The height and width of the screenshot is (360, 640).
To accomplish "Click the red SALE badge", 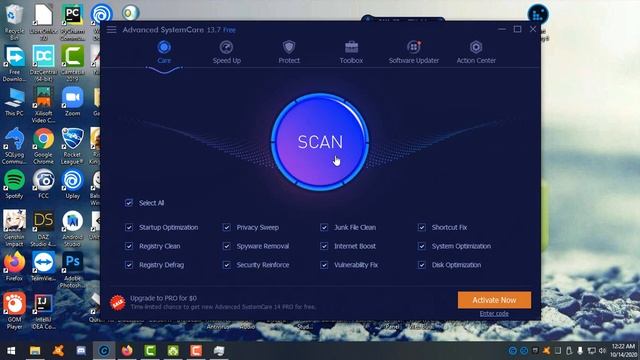I will coord(118,302).
